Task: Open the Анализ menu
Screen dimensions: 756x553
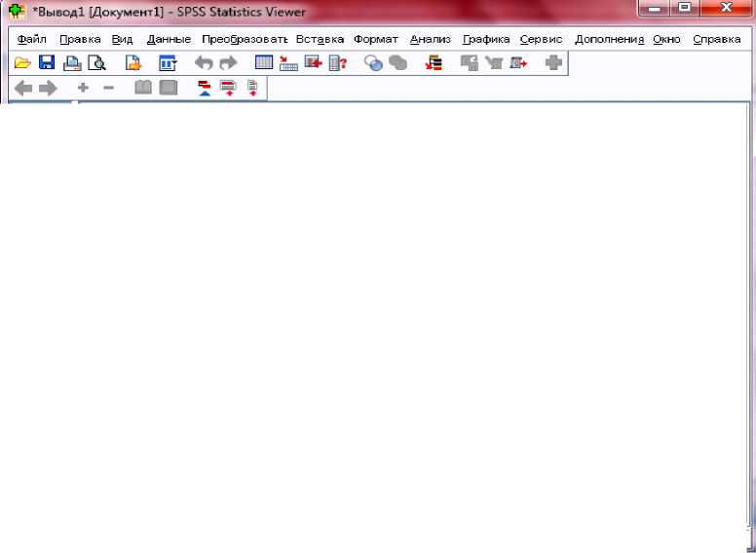Action: pos(430,39)
